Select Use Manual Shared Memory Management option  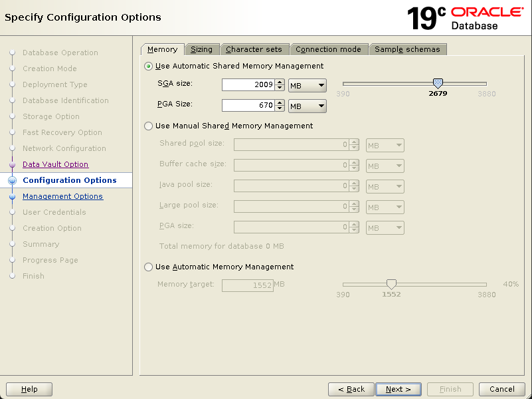click(148, 126)
